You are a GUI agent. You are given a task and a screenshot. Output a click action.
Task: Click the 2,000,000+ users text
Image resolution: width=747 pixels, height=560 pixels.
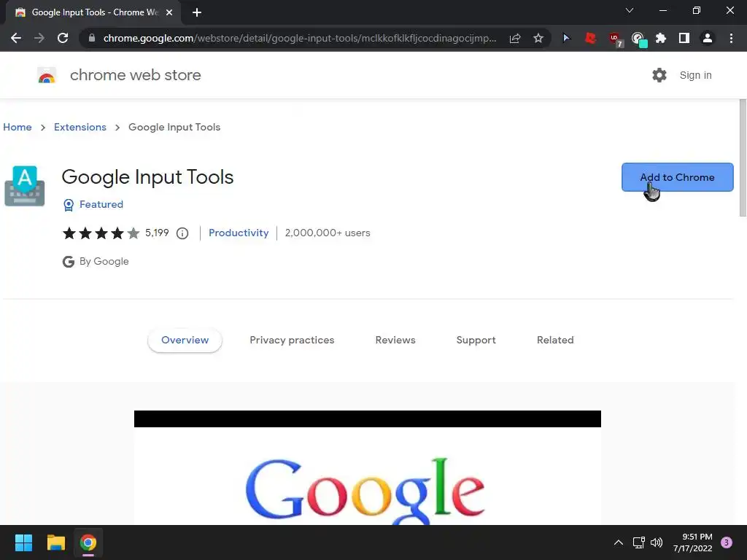click(328, 233)
